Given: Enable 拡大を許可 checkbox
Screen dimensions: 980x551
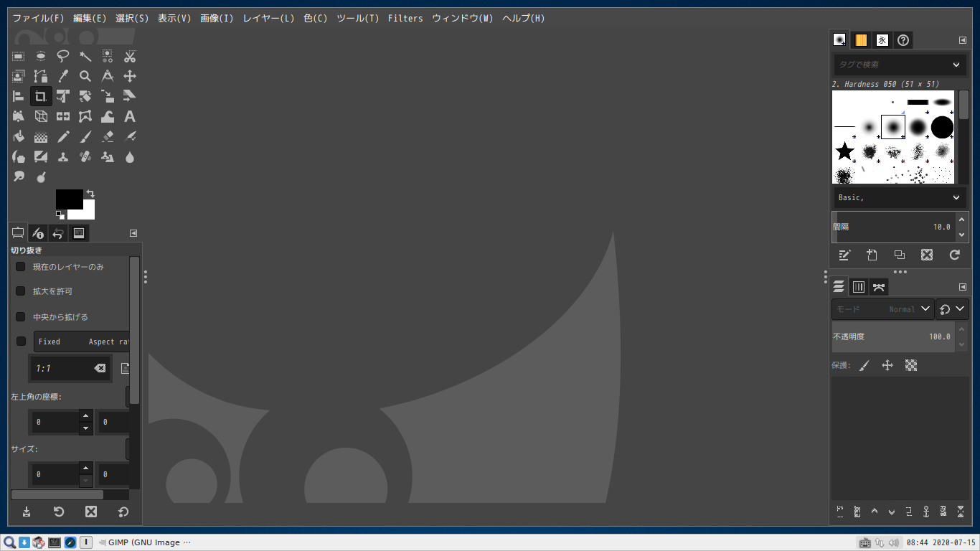Looking at the screenshot, I should click(20, 291).
